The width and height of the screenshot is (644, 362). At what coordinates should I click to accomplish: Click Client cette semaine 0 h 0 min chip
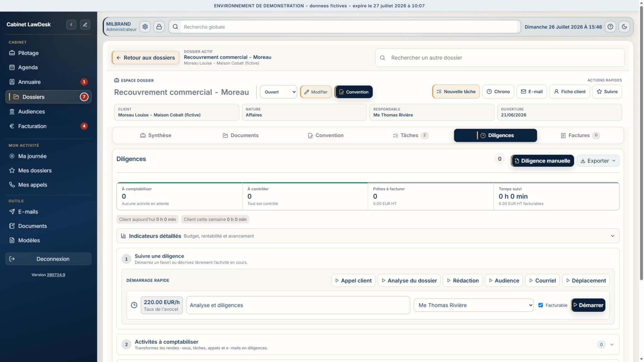(215, 220)
